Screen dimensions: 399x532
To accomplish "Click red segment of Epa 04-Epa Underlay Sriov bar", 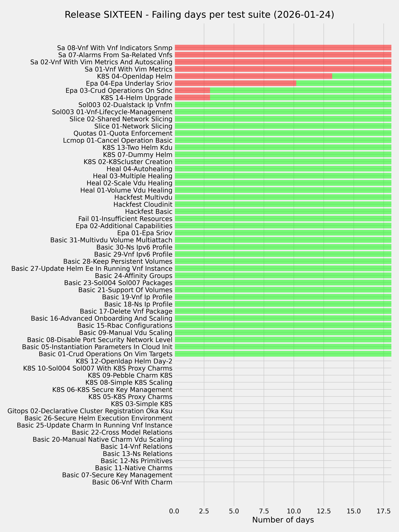I will [x=235, y=83].
